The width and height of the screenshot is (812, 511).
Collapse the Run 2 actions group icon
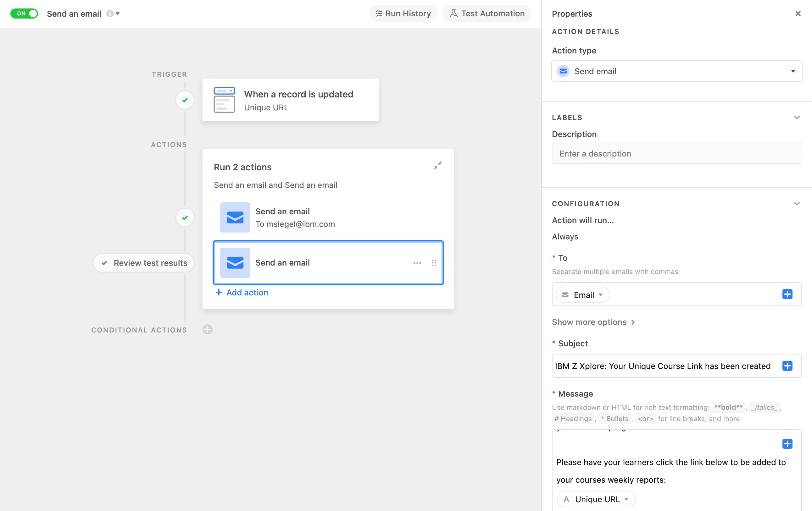[437, 166]
